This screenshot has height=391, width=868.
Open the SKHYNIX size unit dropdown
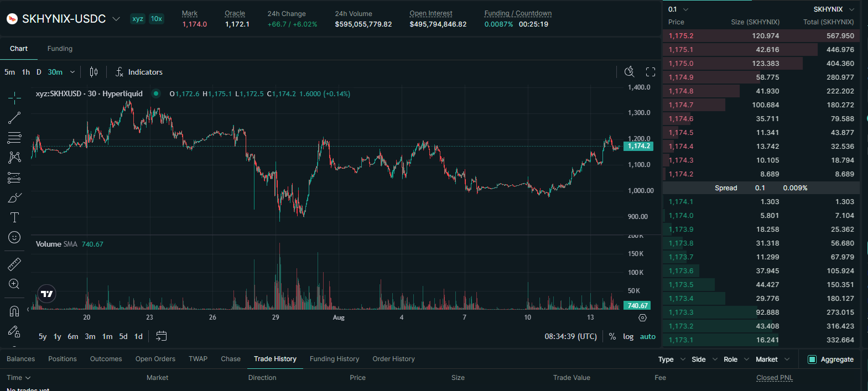834,9
